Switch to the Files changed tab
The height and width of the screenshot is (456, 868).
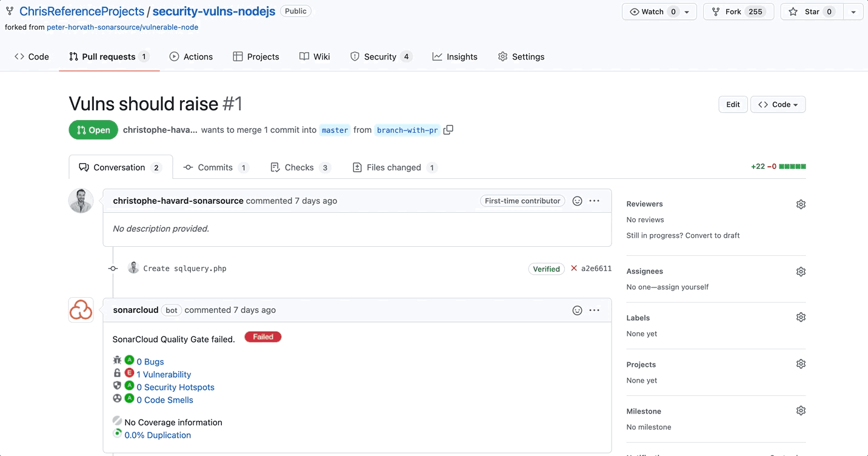393,167
